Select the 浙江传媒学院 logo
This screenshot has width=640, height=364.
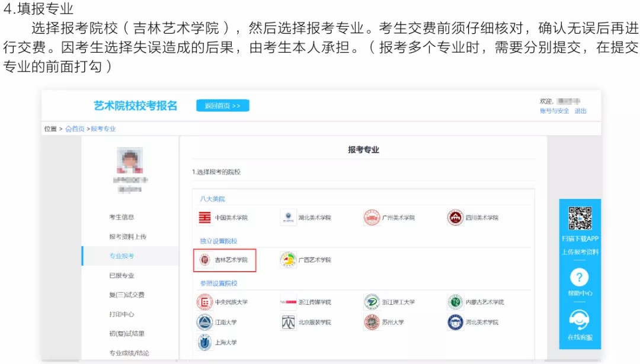(x=288, y=302)
